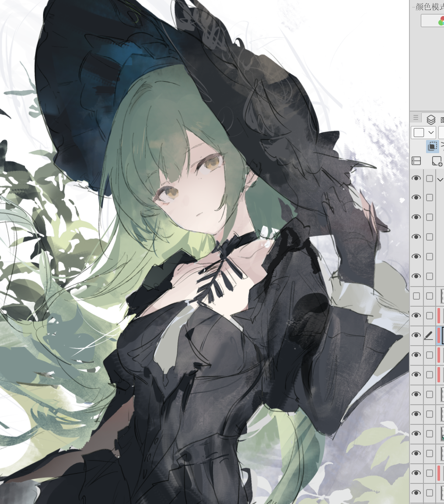Tick the checkbox on the layer below the pen-marked layer
This screenshot has width=444, height=504.
point(430,355)
